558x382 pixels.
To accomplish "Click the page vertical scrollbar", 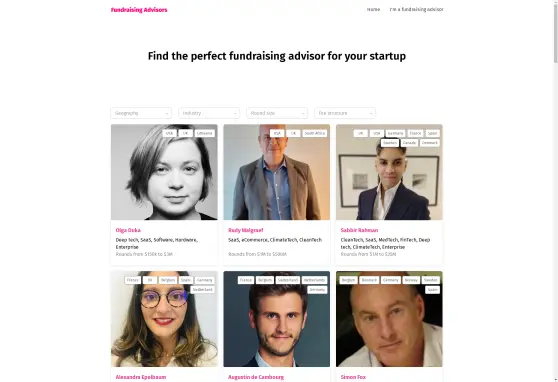I will point(556,191).
